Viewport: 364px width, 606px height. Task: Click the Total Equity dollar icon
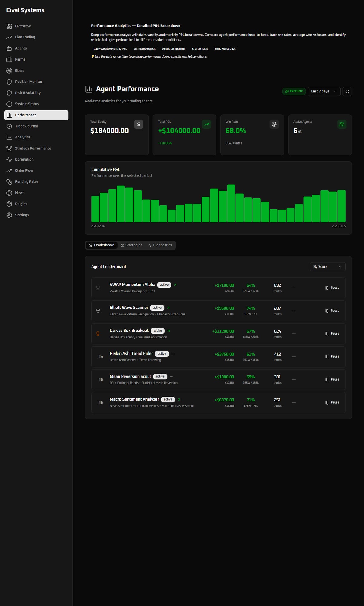point(139,124)
